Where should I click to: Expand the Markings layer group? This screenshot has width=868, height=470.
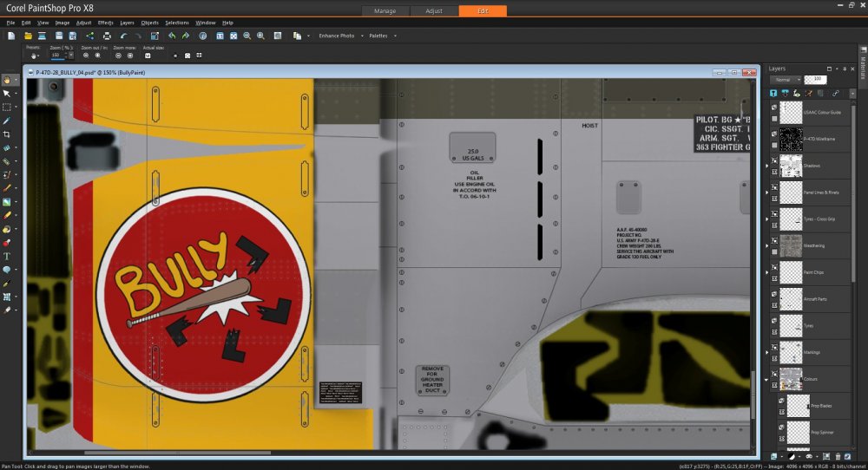click(x=767, y=352)
